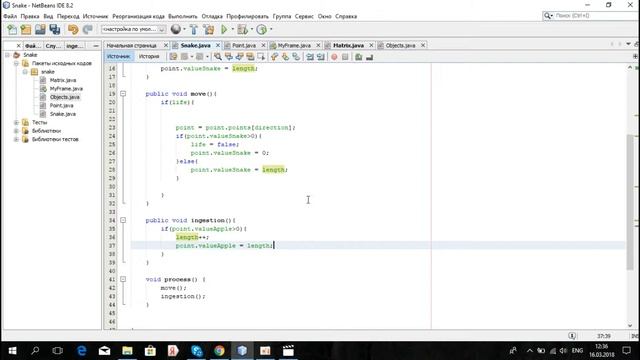Click the Build Project hammer icon
The height and width of the screenshot is (360, 640).
(194, 29)
